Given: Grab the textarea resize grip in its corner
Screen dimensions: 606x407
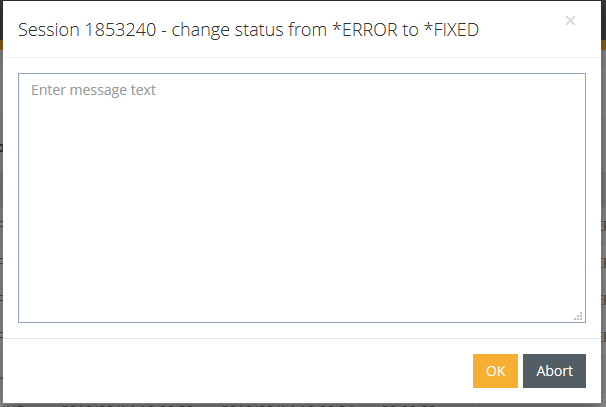Looking at the screenshot, I should (x=578, y=316).
